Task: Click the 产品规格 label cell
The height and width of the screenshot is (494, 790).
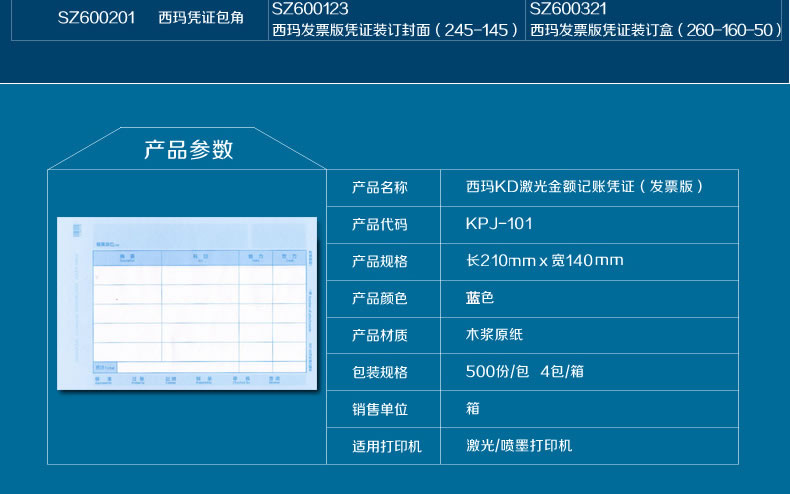Action: tap(383, 262)
